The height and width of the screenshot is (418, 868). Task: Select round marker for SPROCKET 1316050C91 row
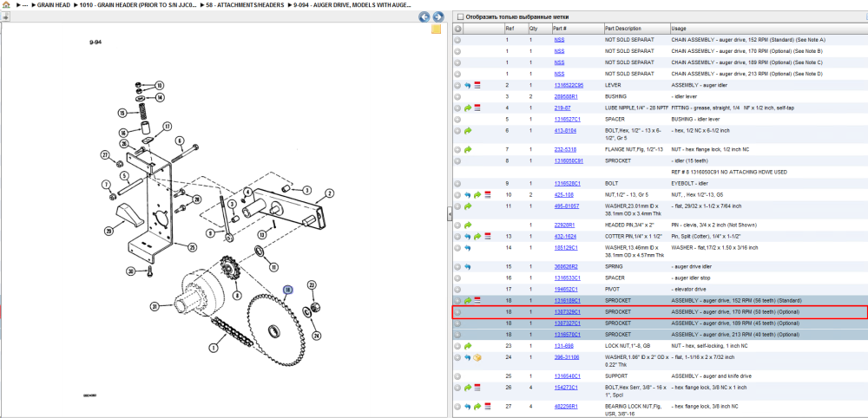457,161
